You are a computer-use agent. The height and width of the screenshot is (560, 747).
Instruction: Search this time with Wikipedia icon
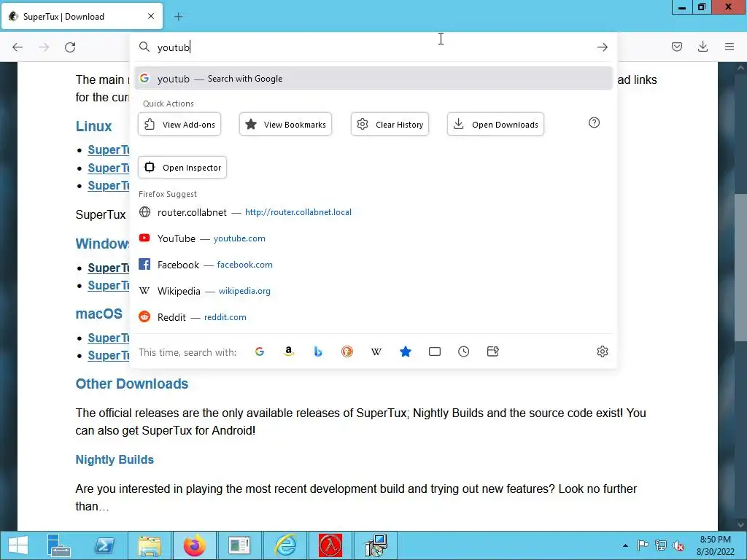[x=376, y=351]
